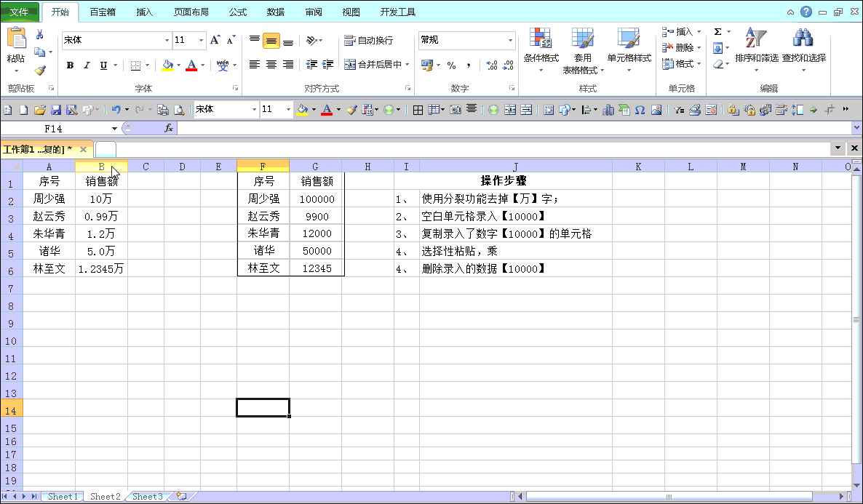
Task: Toggle Wrap Text 自动换行
Action: pyautogui.click(x=368, y=40)
